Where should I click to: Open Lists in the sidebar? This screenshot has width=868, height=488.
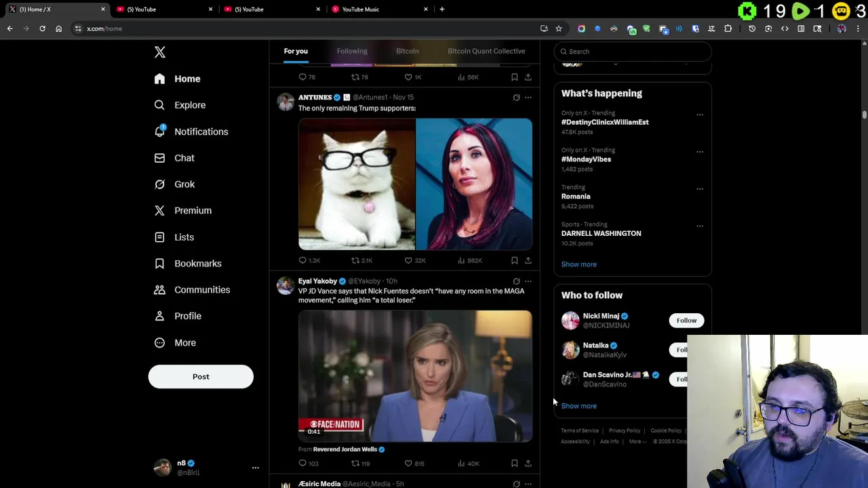(174, 237)
